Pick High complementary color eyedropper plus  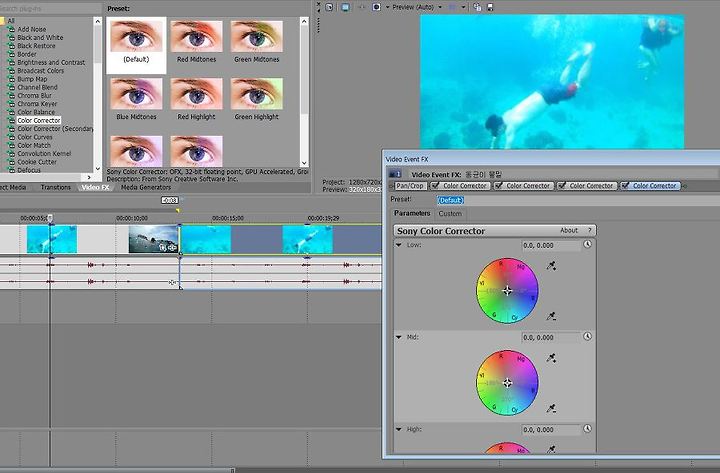point(551,449)
